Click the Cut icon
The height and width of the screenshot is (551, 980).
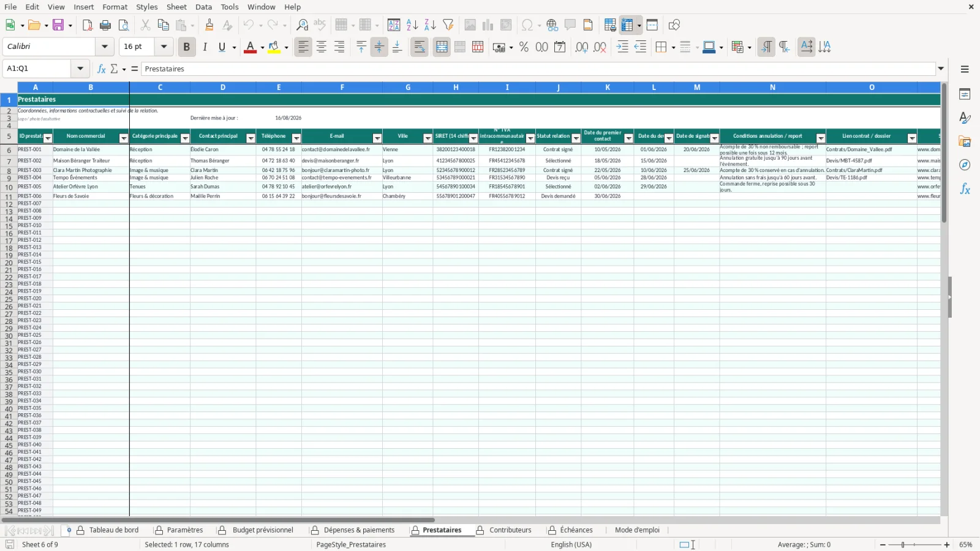point(145,25)
